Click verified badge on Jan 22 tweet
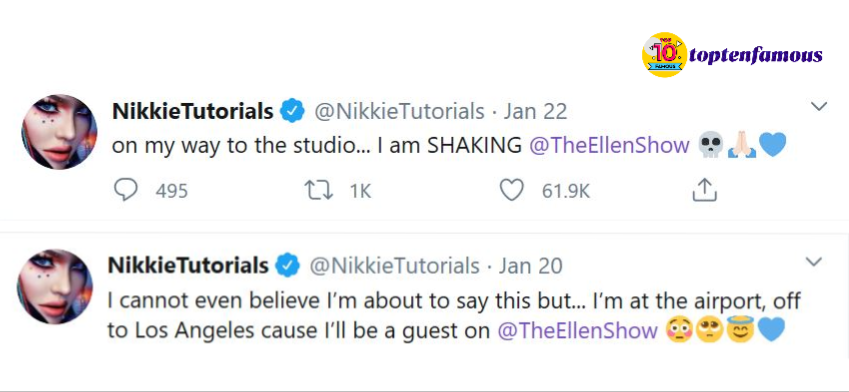Image resolution: width=849 pixels, height=392 pixels. [292, 112]
